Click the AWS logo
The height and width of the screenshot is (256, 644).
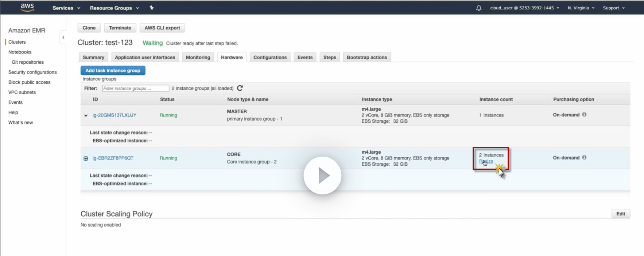(x=27, y=8)
